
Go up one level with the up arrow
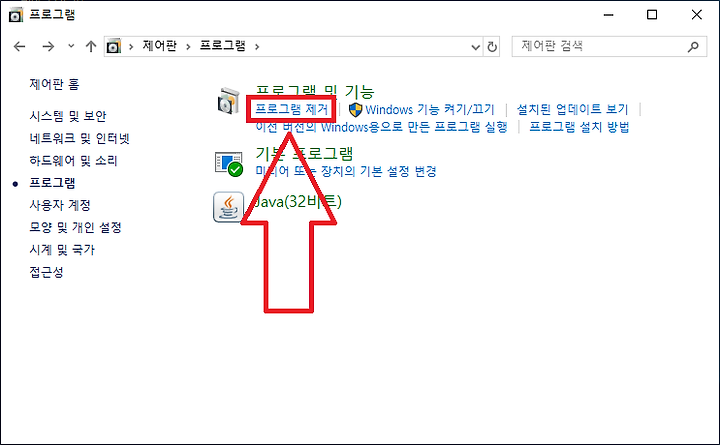tap(91, 46)
